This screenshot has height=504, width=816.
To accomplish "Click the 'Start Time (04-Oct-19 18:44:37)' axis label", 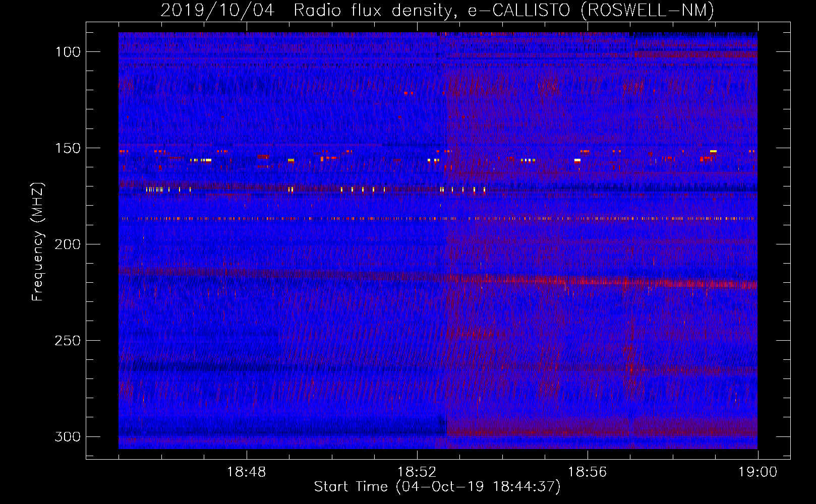I will (x=437, y=487).
